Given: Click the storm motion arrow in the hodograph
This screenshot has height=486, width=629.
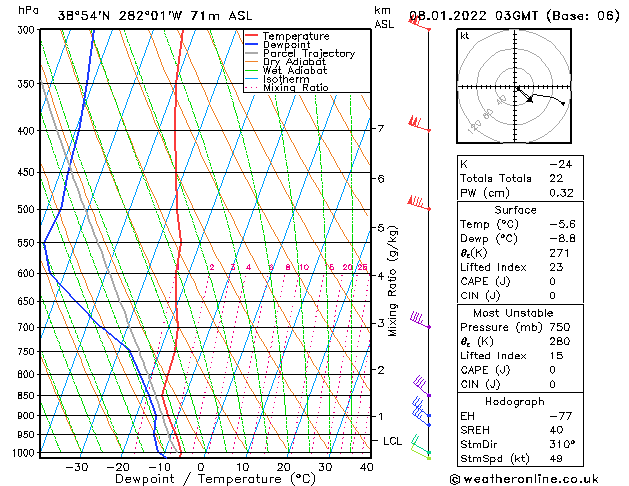Looking at the screenshot, I should point(525,95).
